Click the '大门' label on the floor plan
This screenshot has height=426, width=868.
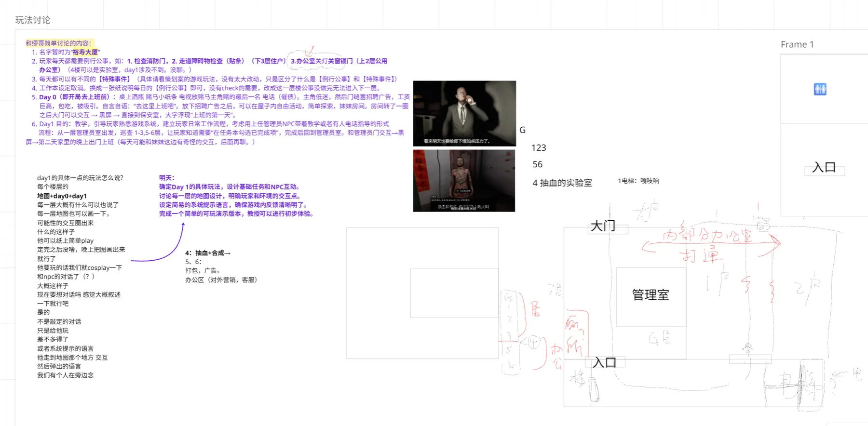click(x=603, y=226)
